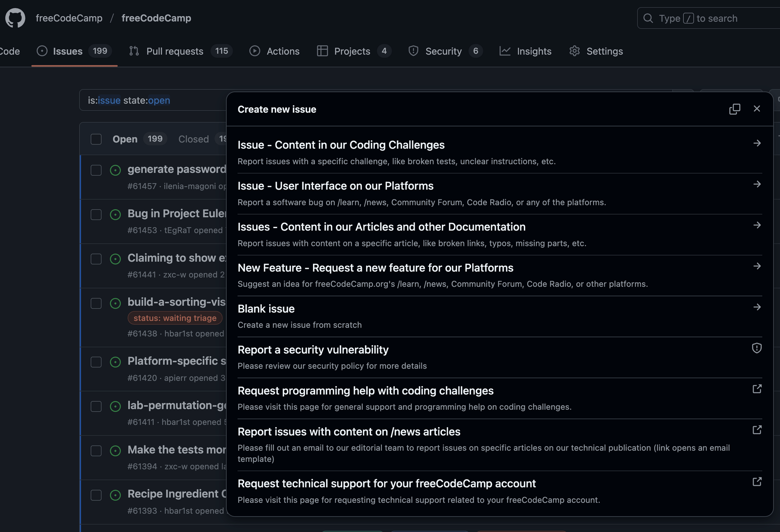The width and height of the screenshot is (780, 532).
Task: Click external link icon for Request programming help
Action: click(756, 389)
